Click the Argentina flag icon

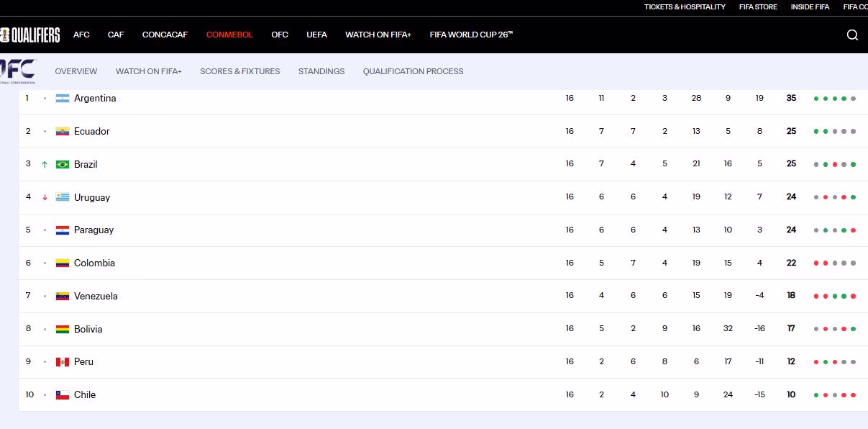[x=63, y=99]
